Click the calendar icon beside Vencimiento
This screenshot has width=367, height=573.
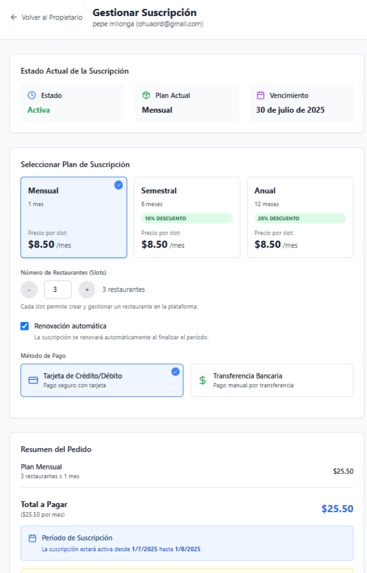(261, 95)
